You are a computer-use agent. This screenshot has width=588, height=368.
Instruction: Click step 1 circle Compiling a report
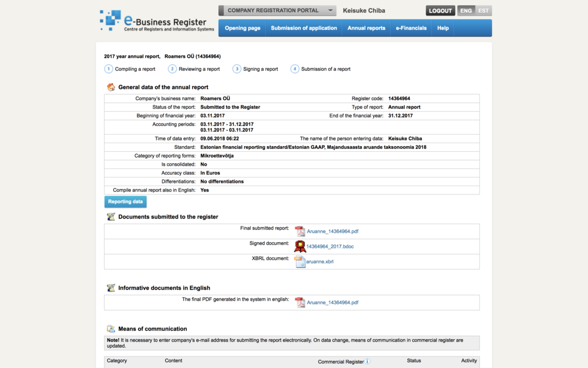point(109,69)
